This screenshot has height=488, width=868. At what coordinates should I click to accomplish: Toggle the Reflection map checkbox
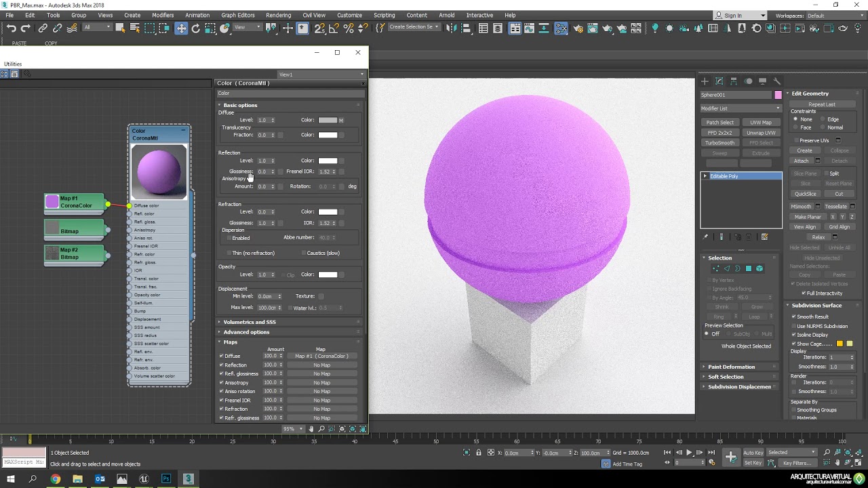[222, 365]
